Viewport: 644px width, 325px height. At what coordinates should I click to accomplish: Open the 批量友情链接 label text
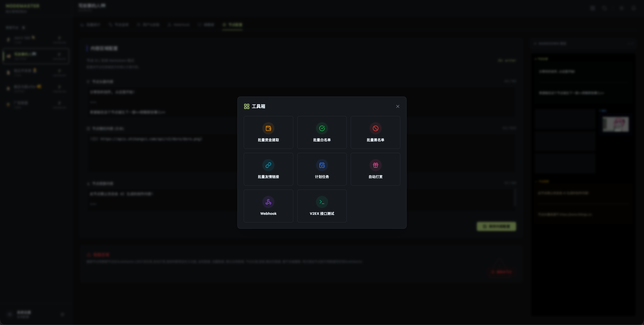(x=268, y=177)
